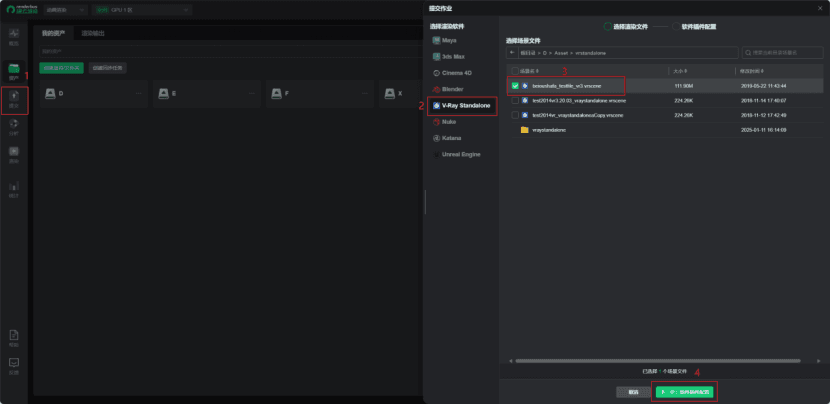Open the 渲染 render sidebar icon

14,155
